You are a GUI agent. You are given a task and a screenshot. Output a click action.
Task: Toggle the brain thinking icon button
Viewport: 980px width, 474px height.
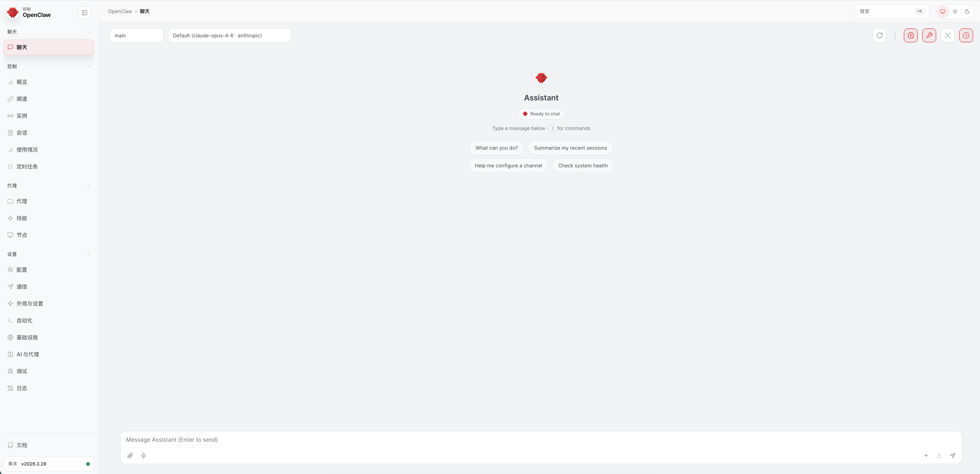[x=910, y=35]
